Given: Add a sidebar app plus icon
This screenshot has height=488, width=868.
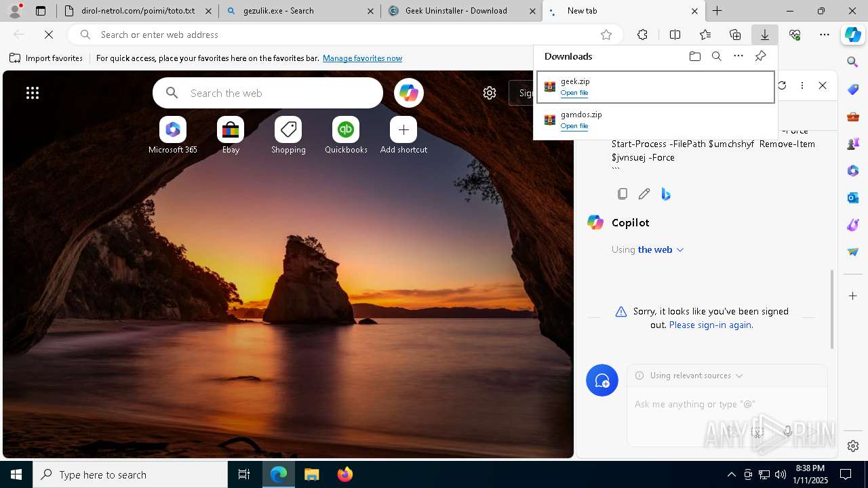Looking at the screenshot, I should [x=853, y=296].
